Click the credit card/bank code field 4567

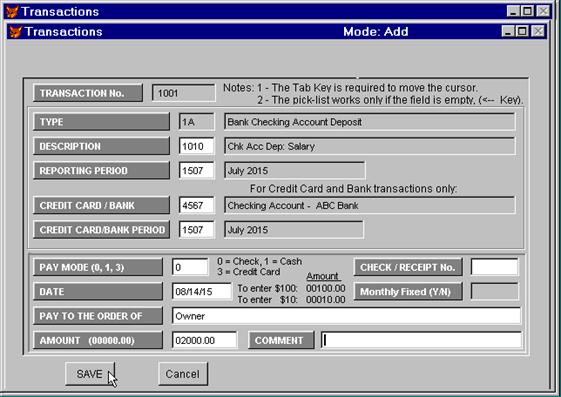[x=196, y=206]
